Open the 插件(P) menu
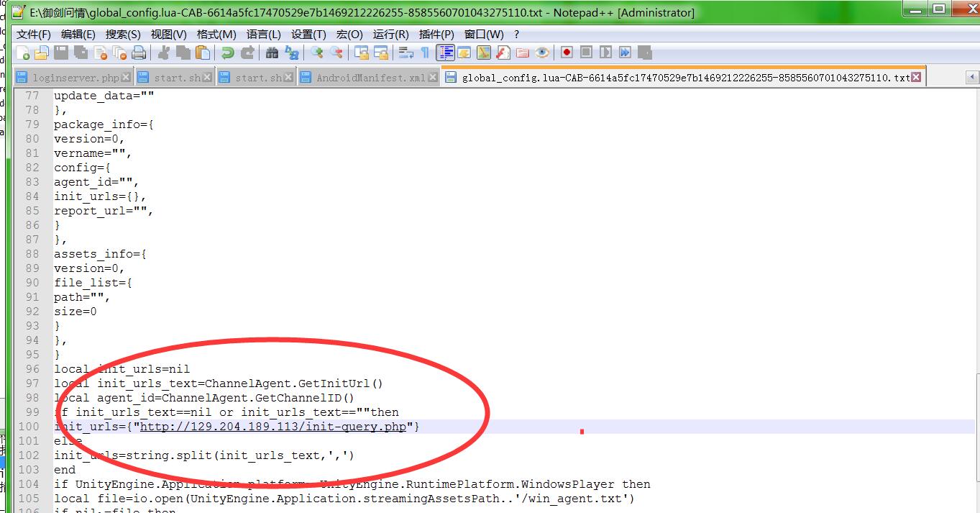The height and width of the screenshot is (513, 980). pos(436,34)
